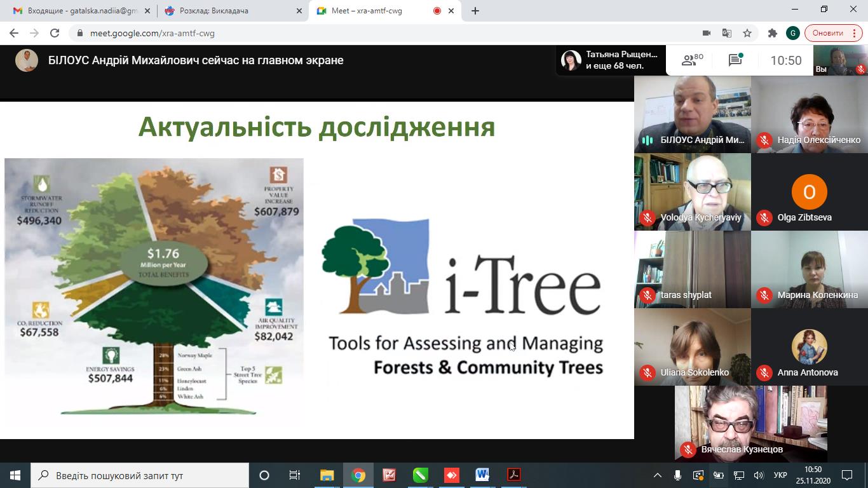Click the taskbar search box Введіть пошуковий запит тут
Image resolution: width=868 pixels, height=488 pixels.
point(140,475)
